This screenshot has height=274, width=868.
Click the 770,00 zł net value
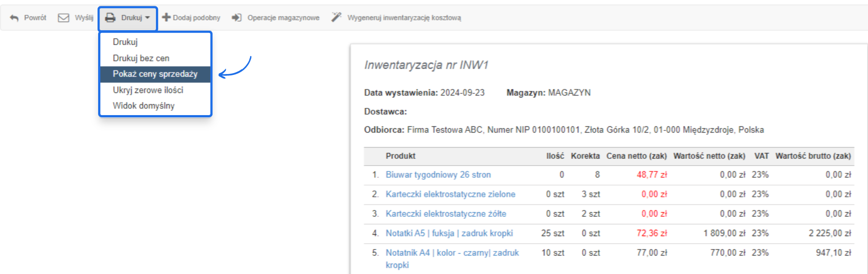coord(728,253)
